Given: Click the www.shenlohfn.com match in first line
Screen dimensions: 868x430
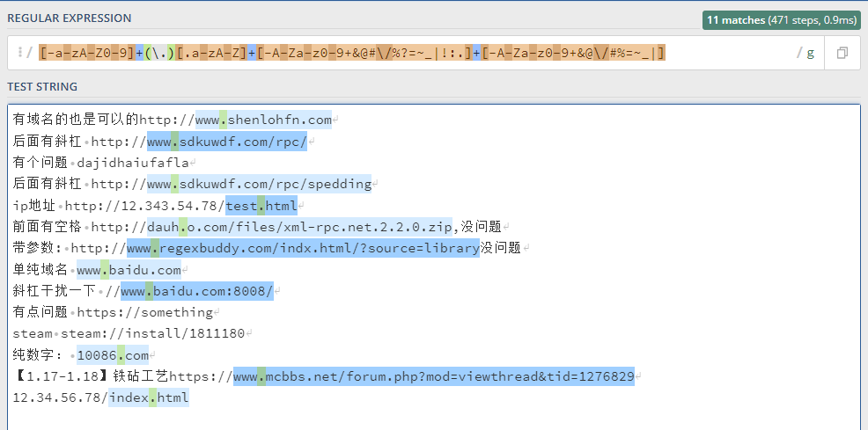Looking at the screenshot, I should [x=263, y=120].
